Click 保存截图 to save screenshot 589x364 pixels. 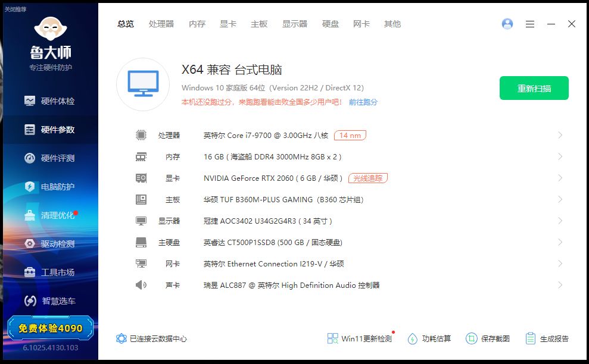pyautogui.click(x=488, y=338)
